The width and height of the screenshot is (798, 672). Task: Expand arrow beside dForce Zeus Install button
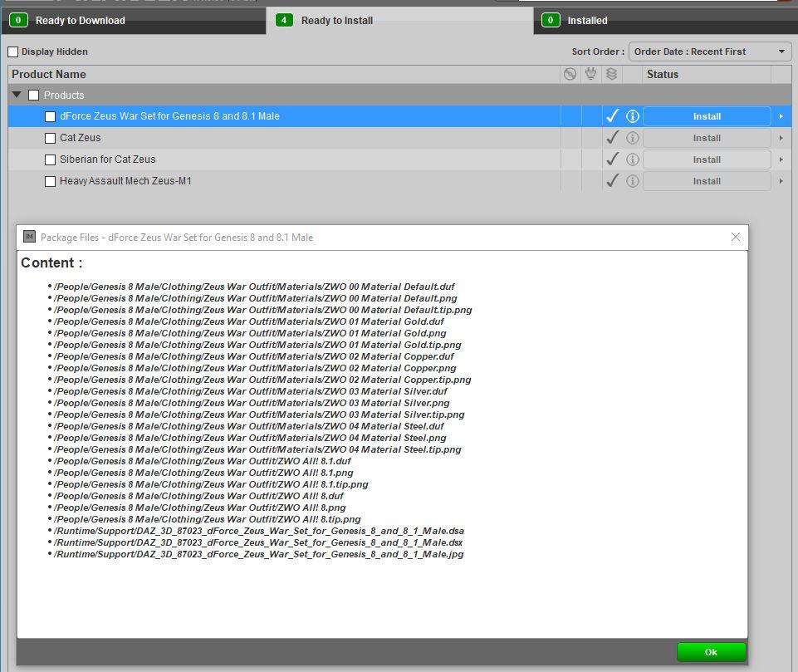click(781, 116)
